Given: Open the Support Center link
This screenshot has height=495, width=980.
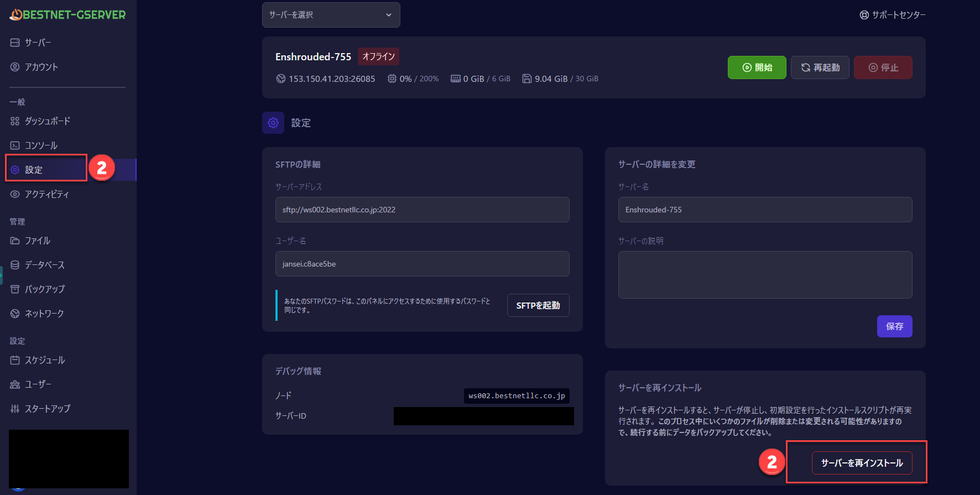Looking at the screenshot, I should (893, 15).
